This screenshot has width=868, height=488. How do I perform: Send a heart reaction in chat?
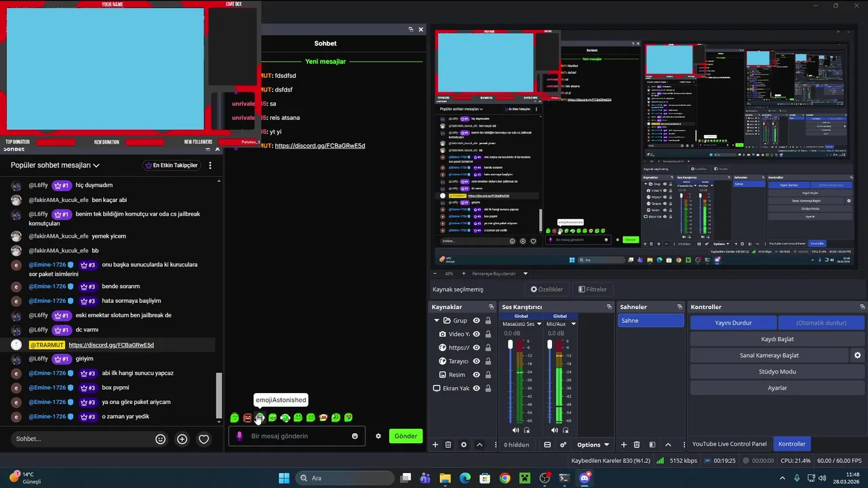(x=203, y=439)
